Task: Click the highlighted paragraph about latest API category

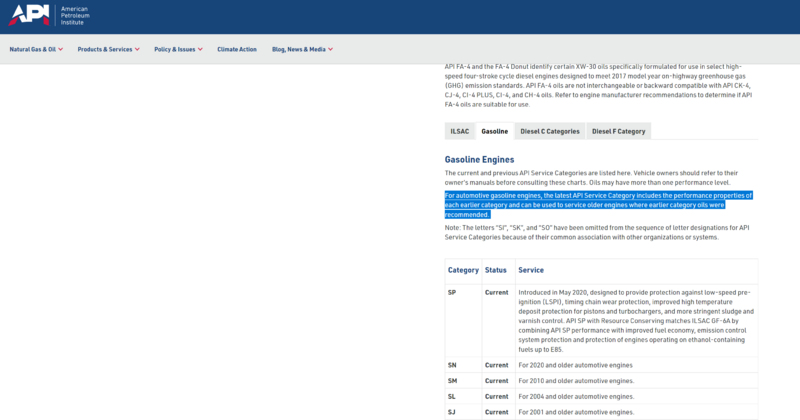Action: pyautogui.click(x=598, y=205)
